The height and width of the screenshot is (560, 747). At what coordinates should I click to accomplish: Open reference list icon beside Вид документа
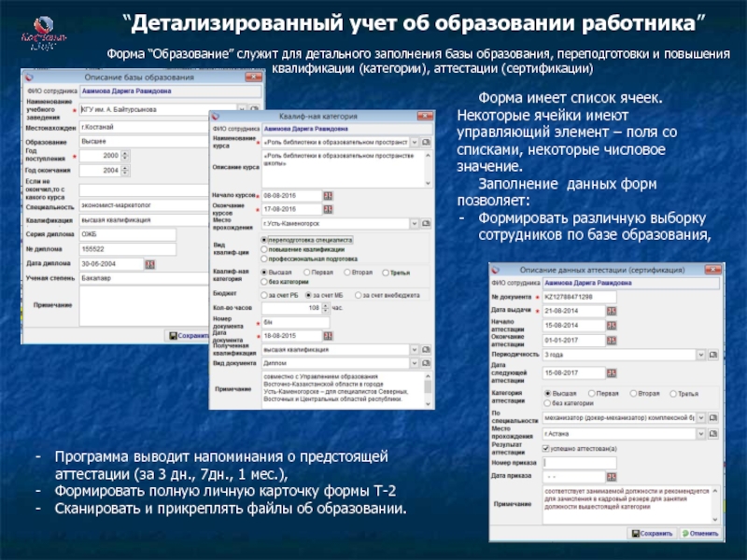click(x=427, y=363)
